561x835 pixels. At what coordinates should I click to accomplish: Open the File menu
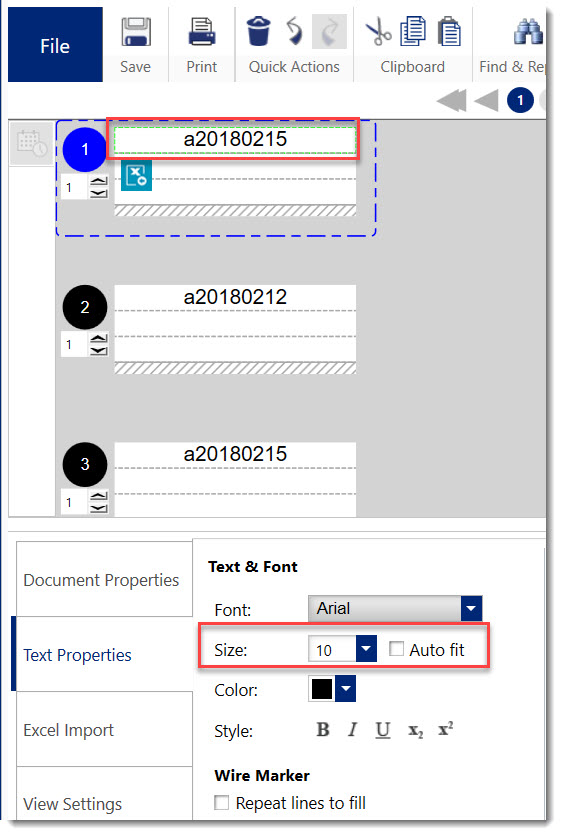tap(55, 45)
